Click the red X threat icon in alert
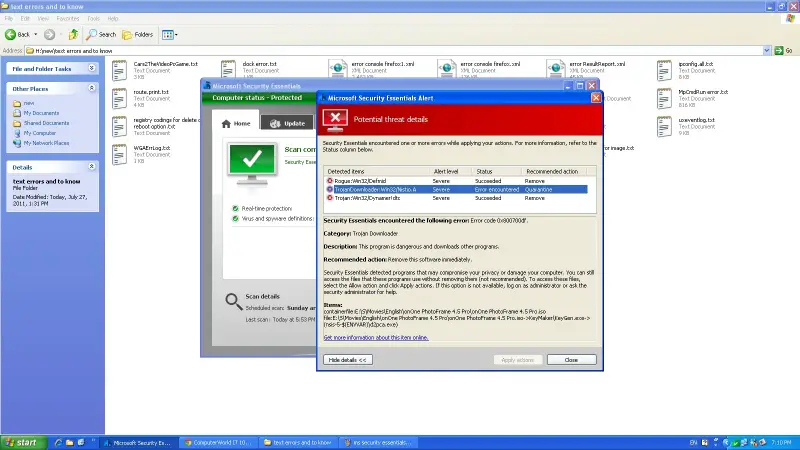Viewport: 800px width, 450px height. [x=335, y=120]
